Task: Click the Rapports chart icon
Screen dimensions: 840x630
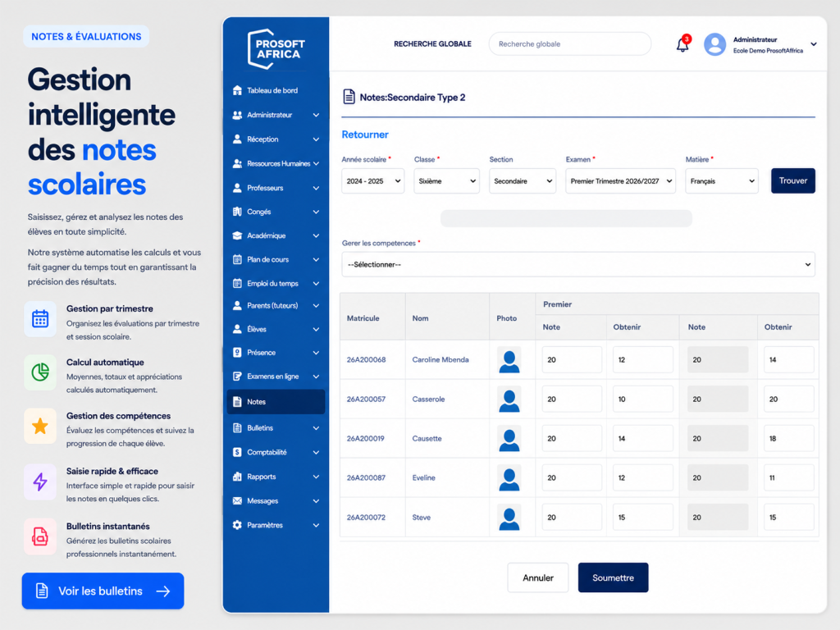Action: (237, 477)
